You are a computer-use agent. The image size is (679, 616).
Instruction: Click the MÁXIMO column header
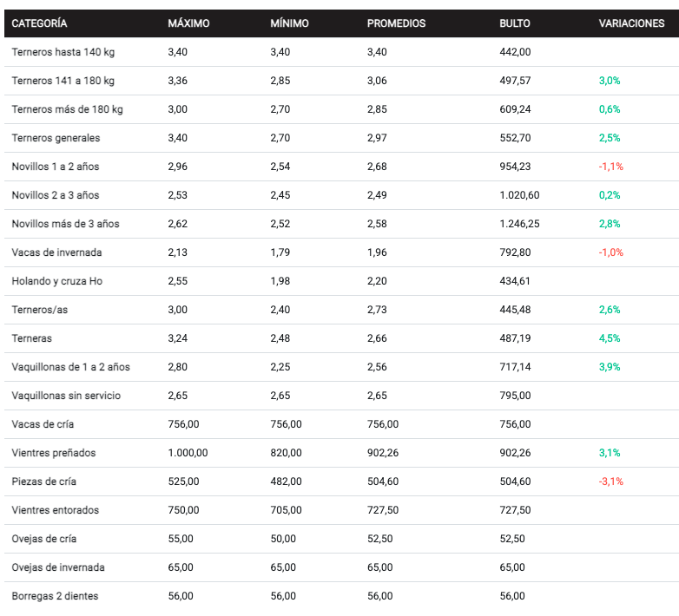coord(188,23)
